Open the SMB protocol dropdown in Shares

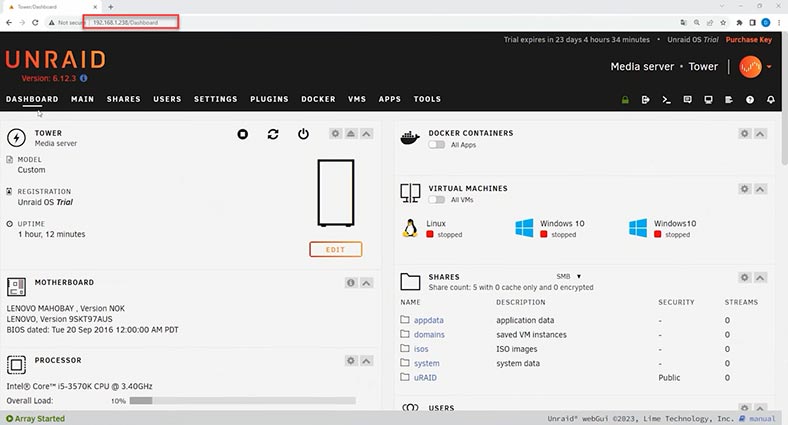568,276
